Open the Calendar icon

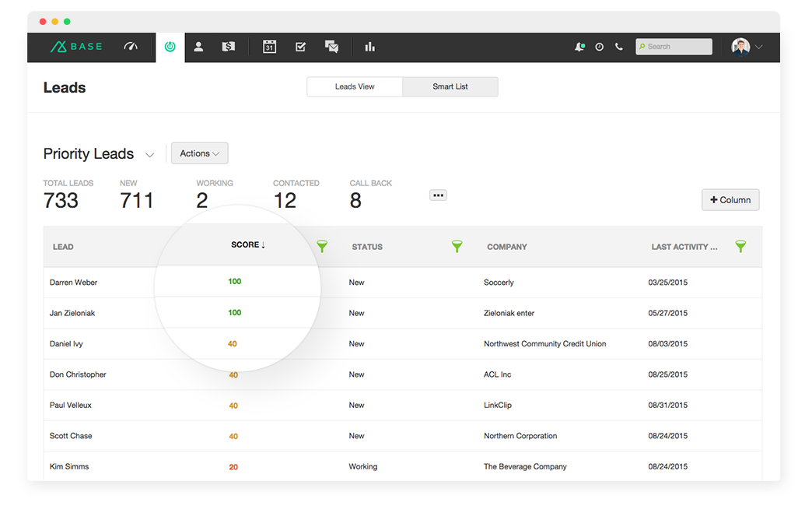[269, 47]
